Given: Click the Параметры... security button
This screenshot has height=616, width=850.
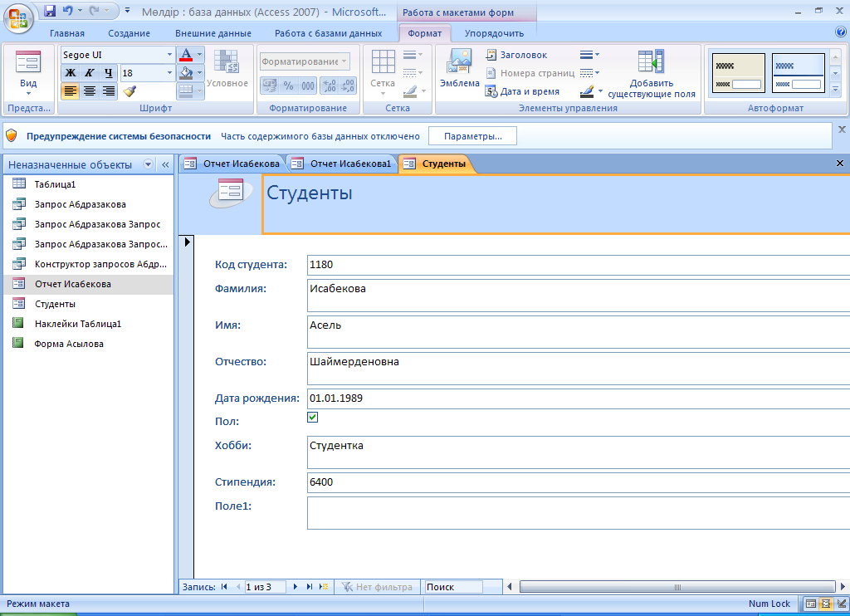Looking at the screenshot, I should [472, 135].
